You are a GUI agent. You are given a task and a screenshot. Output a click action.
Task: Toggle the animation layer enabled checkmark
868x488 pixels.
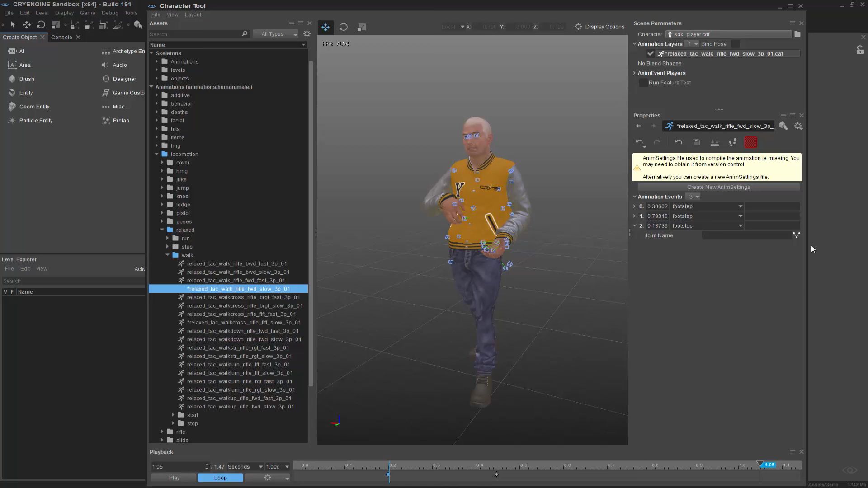pos(651,54)
